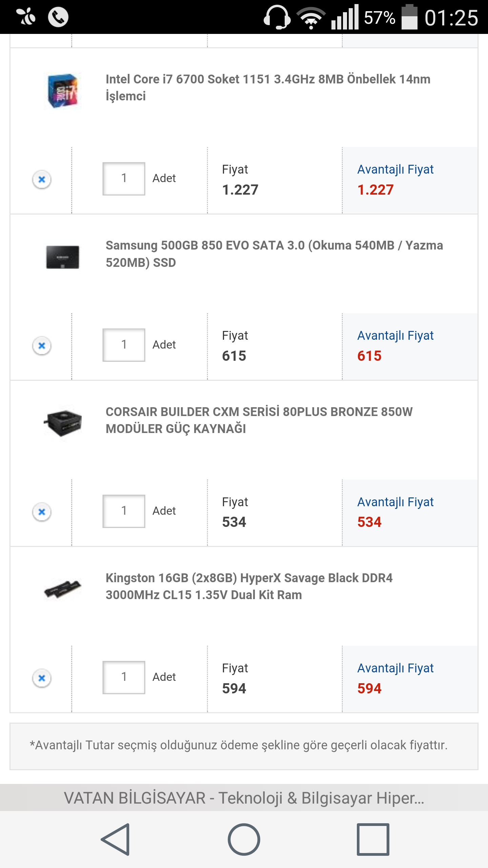
Task: Tap the Intel i7 processor box thumbnail
Action: [x=63, y=91]
